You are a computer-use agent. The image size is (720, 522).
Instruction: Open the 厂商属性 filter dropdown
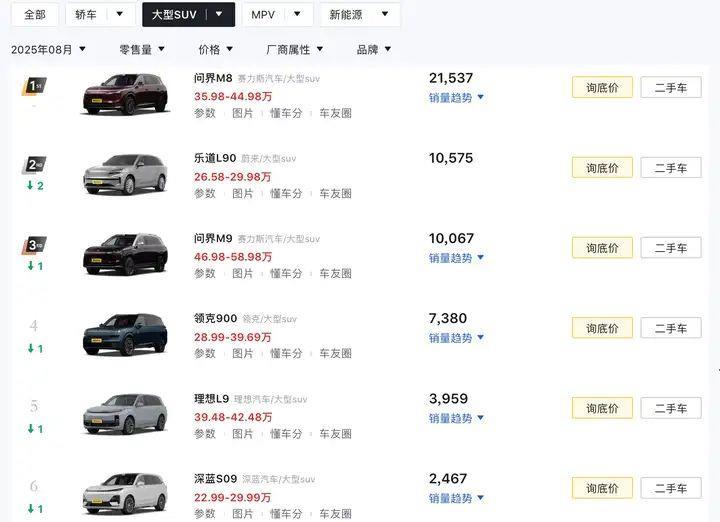coord(296,49)
